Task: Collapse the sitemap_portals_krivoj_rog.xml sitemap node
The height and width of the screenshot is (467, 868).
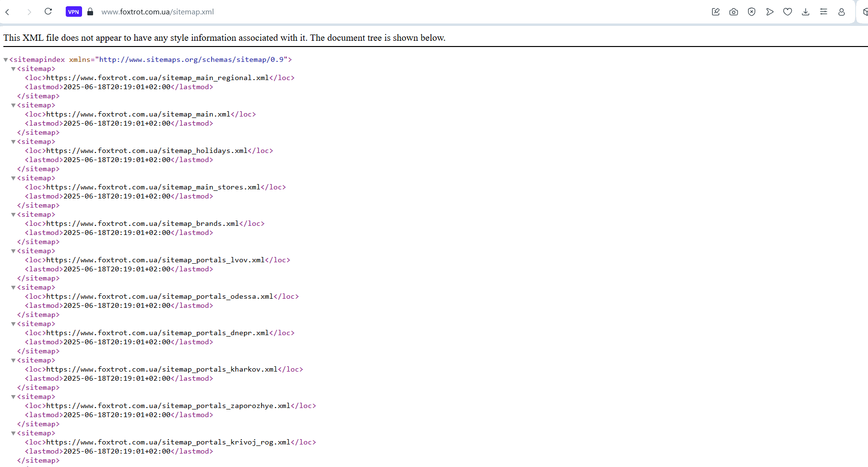Action: tap(13, 433)
